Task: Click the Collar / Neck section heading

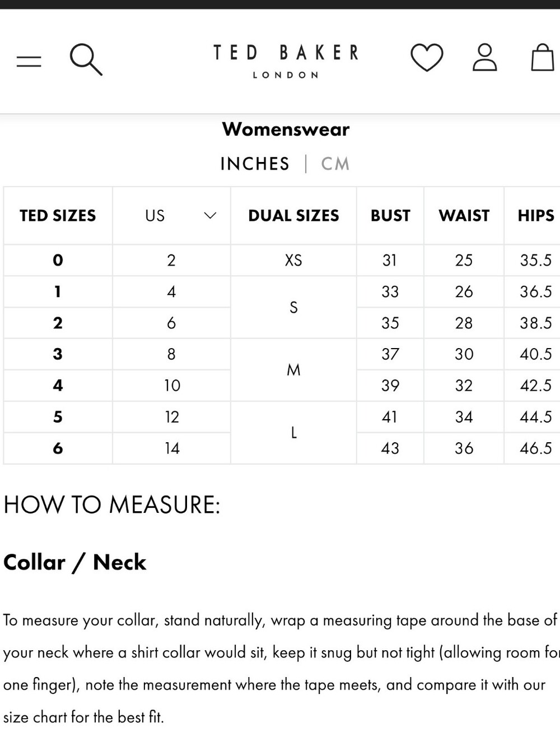Action: tap(74, 562)
